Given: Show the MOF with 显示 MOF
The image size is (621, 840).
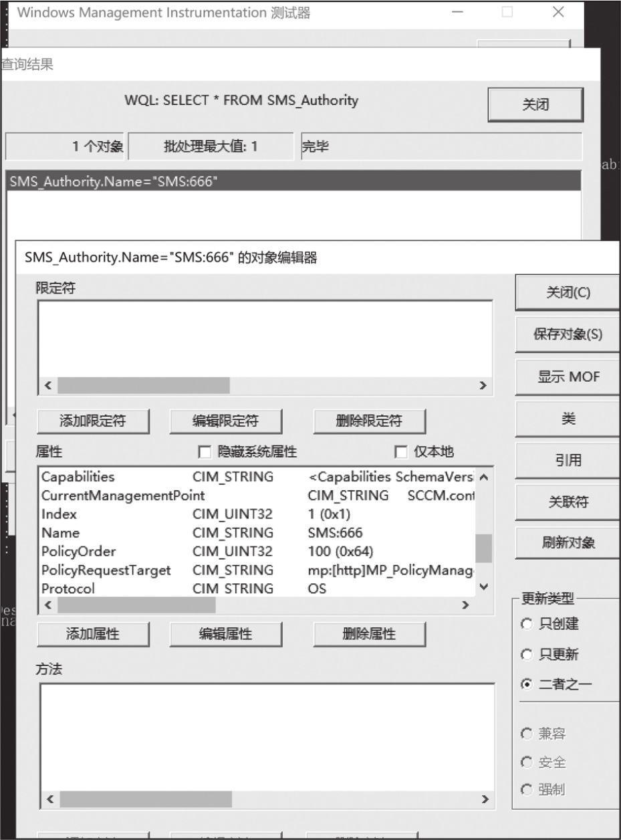Looking at the screenshot, I should point(568,377).
